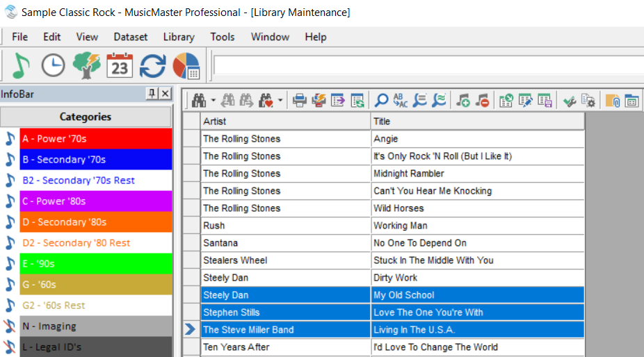Viewport: 644px width, 357px height.
Task: Select category G - '60s
Action: pyautogui.click(x=96, y=285)
